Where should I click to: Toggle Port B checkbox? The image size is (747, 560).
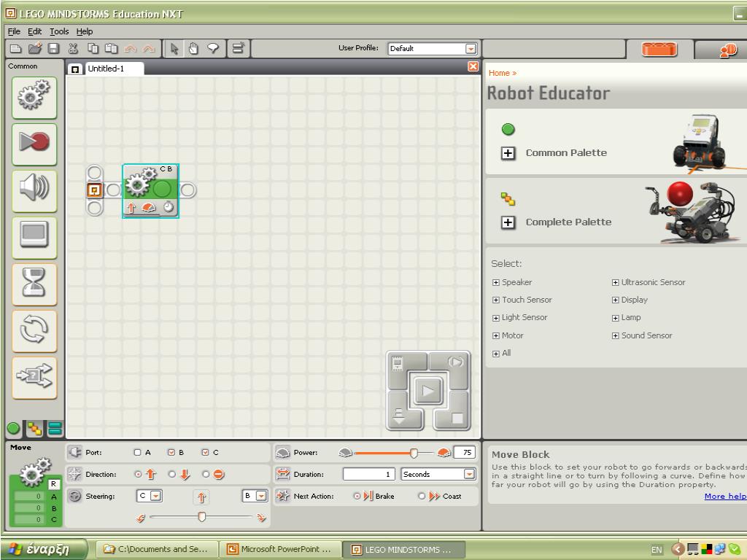coord(171,452)
